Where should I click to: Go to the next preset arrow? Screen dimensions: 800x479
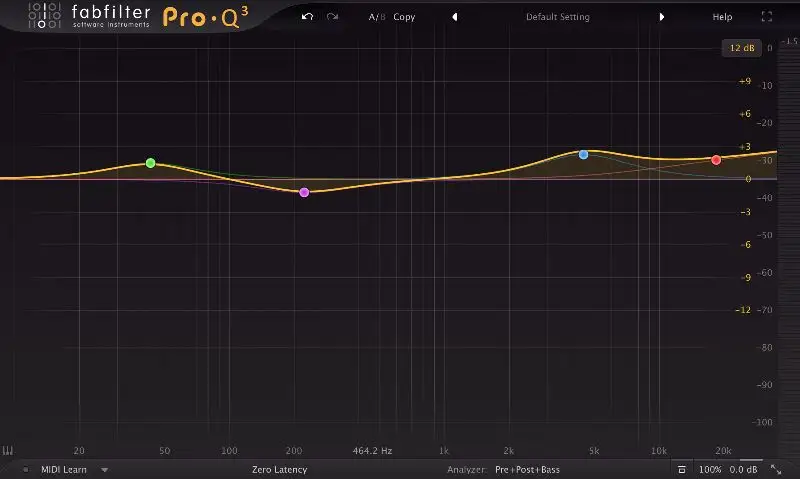[661, 17]
